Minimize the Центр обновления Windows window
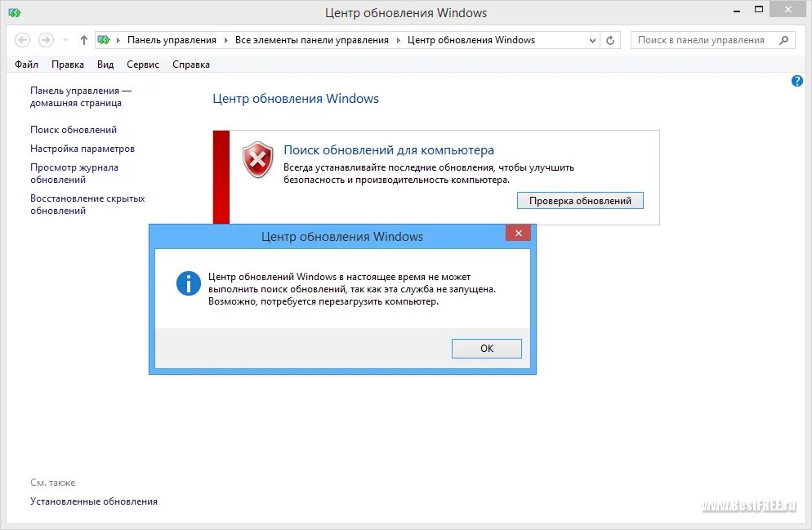This screenshot has width=812, height=530. pyautogui.click(x=737, y=11)
